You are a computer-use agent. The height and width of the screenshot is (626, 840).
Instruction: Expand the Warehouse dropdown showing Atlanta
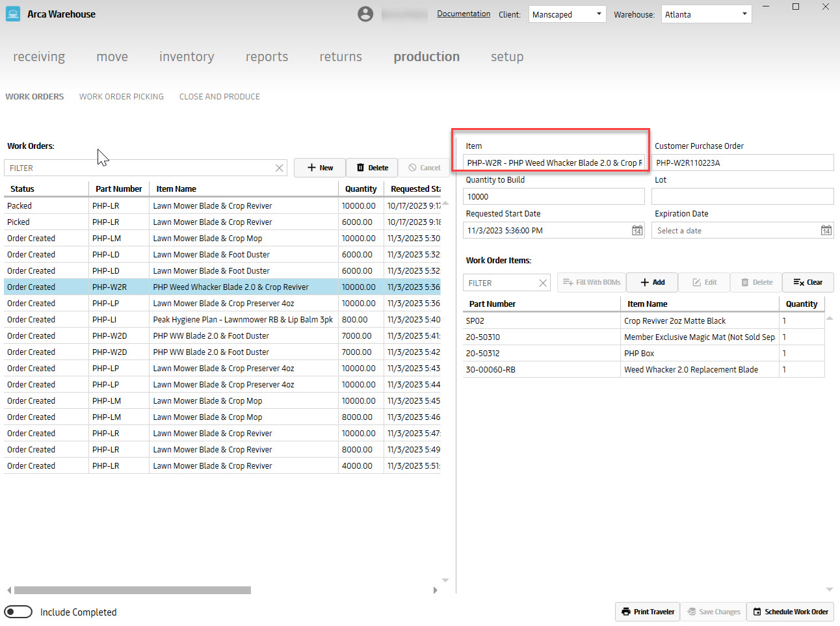707,14
